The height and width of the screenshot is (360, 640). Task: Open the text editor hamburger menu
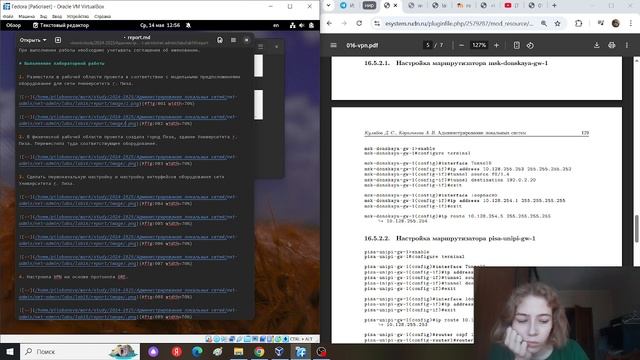click(x=233, y=40)
